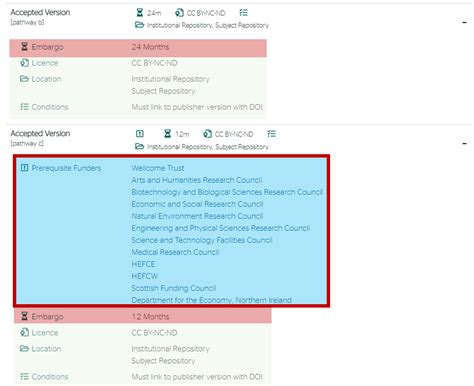Click the Licence icon in the pathway b details
Image resolution: width=474 pixels, height=386 pixels.
point(24,63)
